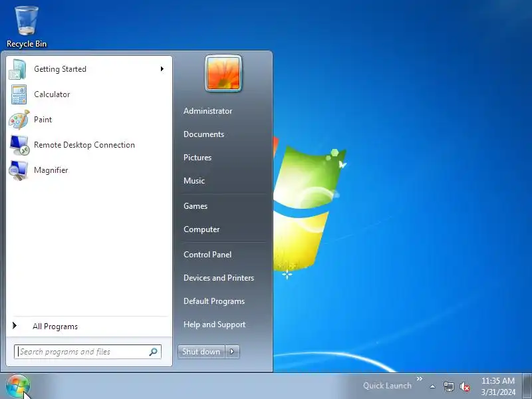Open Shut down options arrow
The image size is (532, 399).
(232, 352)
